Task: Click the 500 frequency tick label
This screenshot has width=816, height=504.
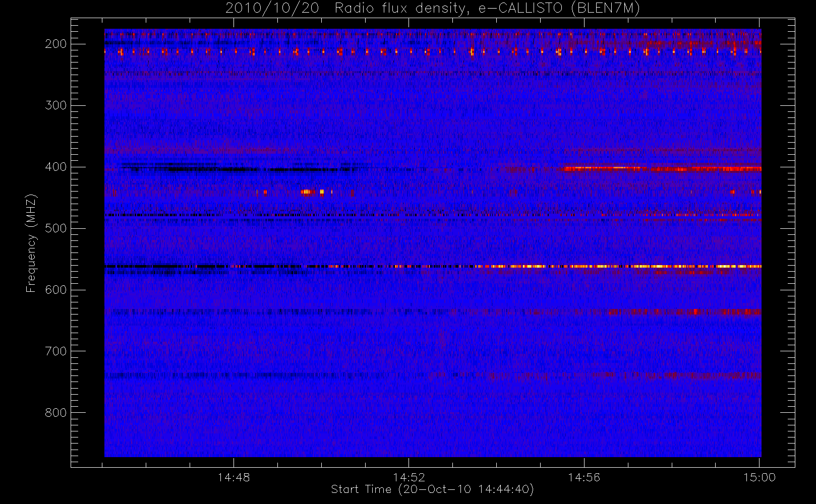Action: 55,228
